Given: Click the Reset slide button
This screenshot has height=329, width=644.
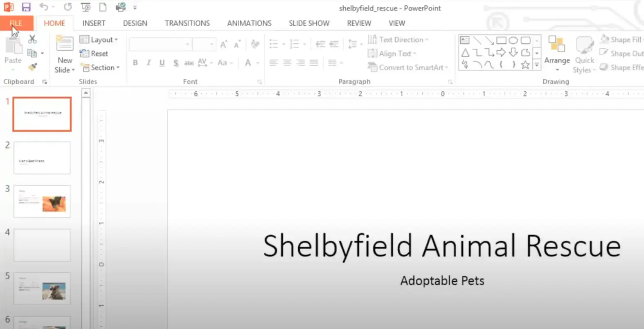Looking at the screenshot, I should click(x=95, y=54).
